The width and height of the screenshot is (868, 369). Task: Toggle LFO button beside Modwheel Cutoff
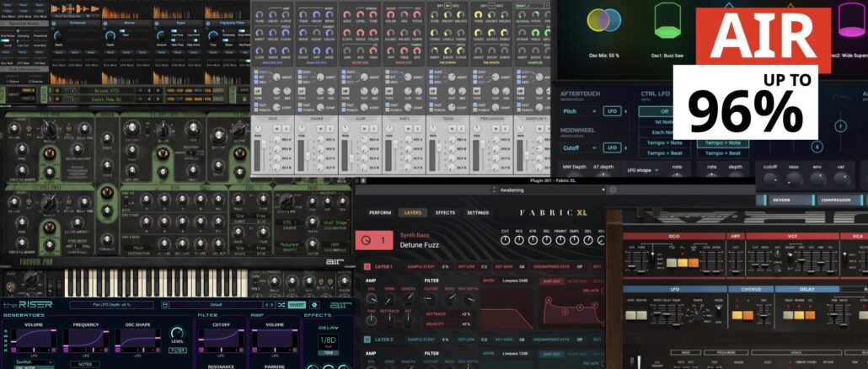point(611,147)
